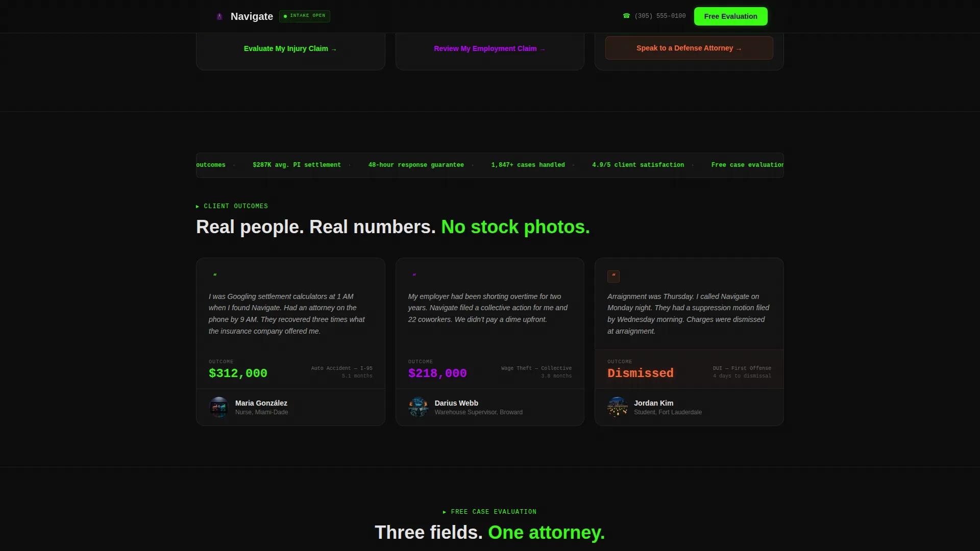Click the phone icon in header
The image size is (980, 551).
coord(626,16)
